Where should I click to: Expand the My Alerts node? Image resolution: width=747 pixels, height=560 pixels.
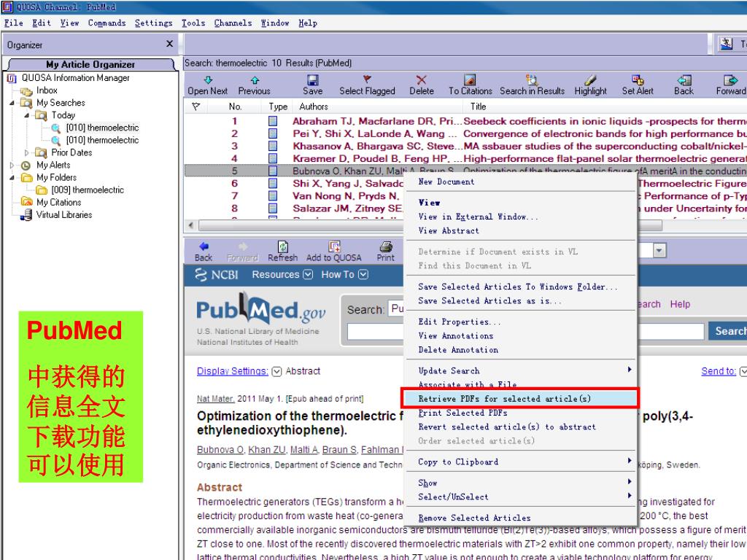(x=12, y=166)
